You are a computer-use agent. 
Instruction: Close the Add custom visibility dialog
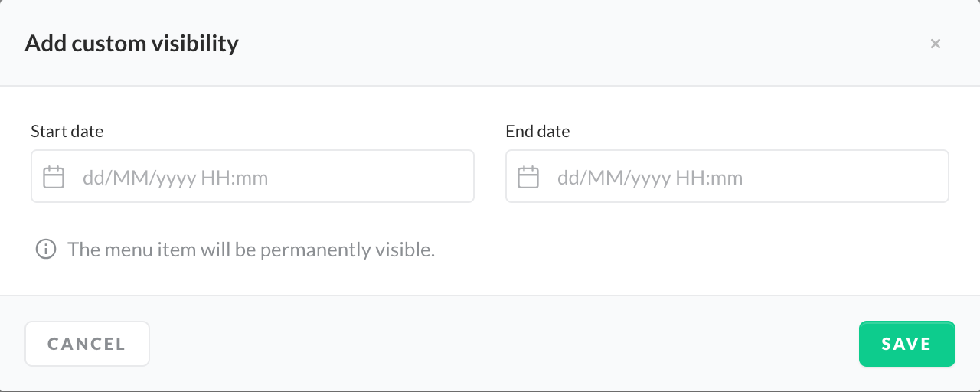pyautogui.click(x=935, y=44)
